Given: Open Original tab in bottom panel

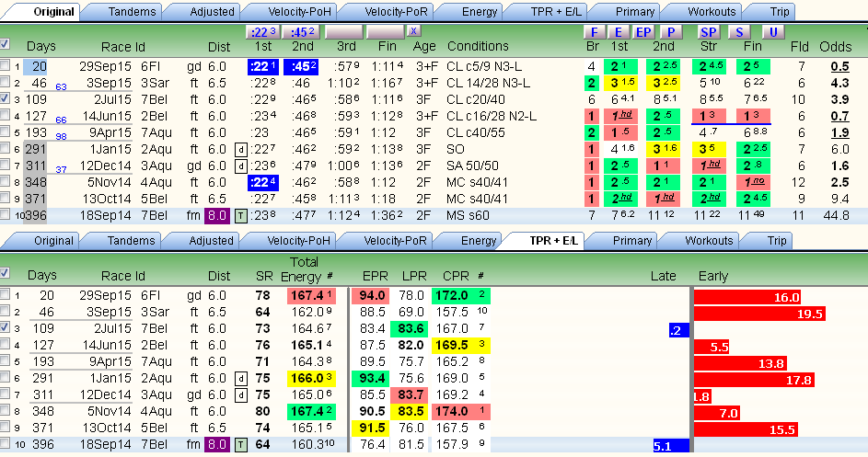Looking at the screenshot, I should 53,241.
